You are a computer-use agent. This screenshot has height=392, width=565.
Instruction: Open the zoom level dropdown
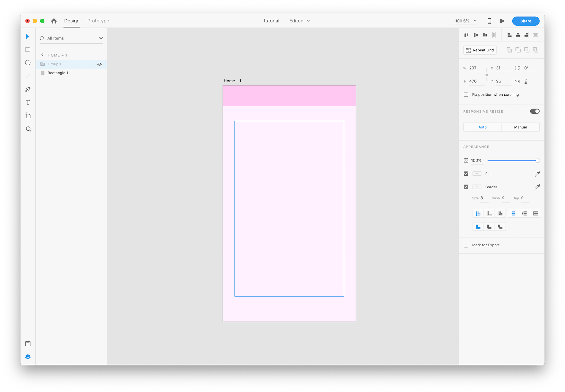tap(475, 21)
